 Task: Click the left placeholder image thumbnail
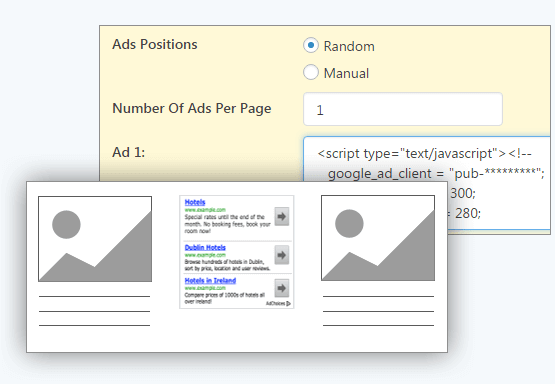95,239
